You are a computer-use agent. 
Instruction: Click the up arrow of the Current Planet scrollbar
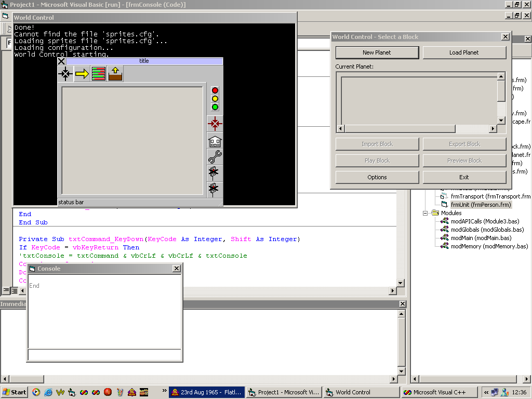[501, 76]
